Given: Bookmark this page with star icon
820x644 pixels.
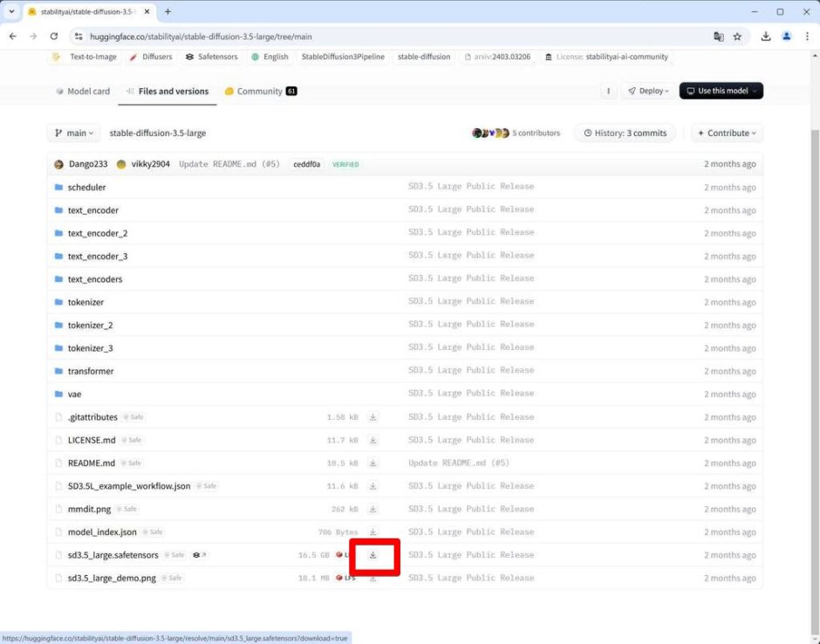Looking at the screenshot, I should (737, 37).
